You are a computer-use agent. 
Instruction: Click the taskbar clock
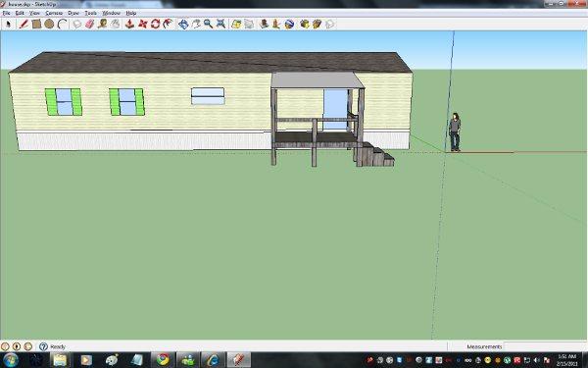coord(567,360)
